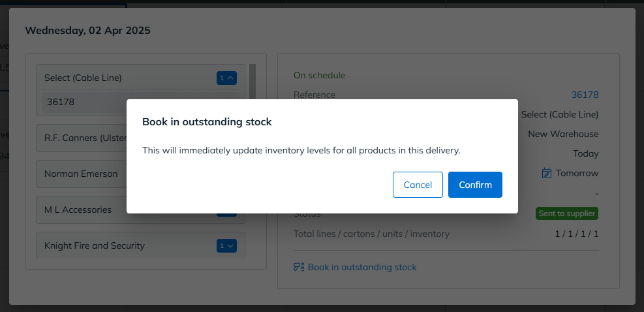Image resolution: width=644 pixels, height=312 pixels.
Task: Click the Wednesday, 02 Apr 2025 heading
Action: [x=87, y=31]
